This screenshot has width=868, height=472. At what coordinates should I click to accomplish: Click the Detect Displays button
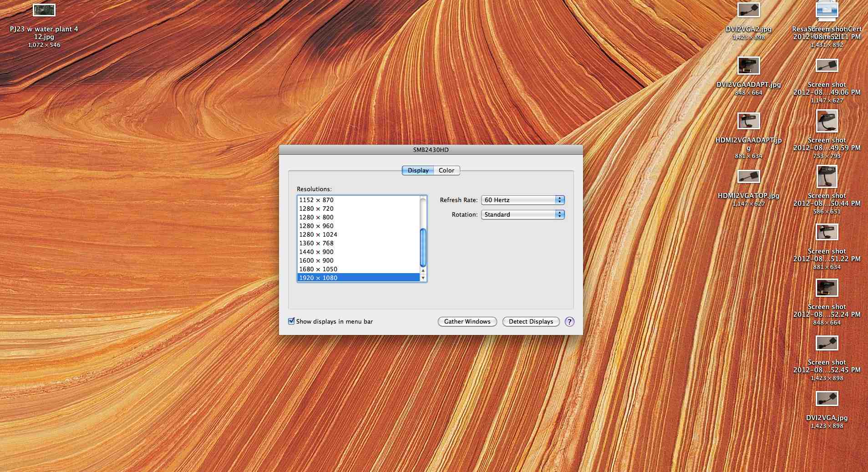[x=531, y=322]
